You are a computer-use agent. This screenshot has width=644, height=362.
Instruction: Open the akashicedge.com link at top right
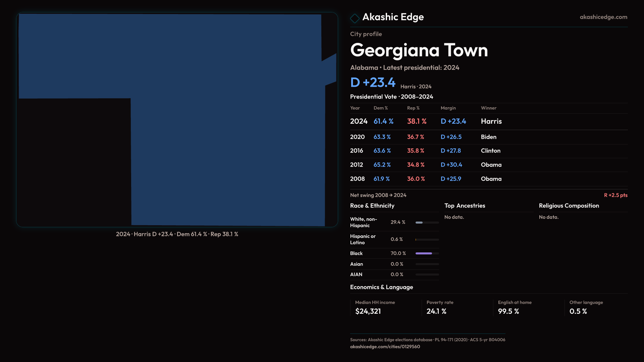pos(603,17)
